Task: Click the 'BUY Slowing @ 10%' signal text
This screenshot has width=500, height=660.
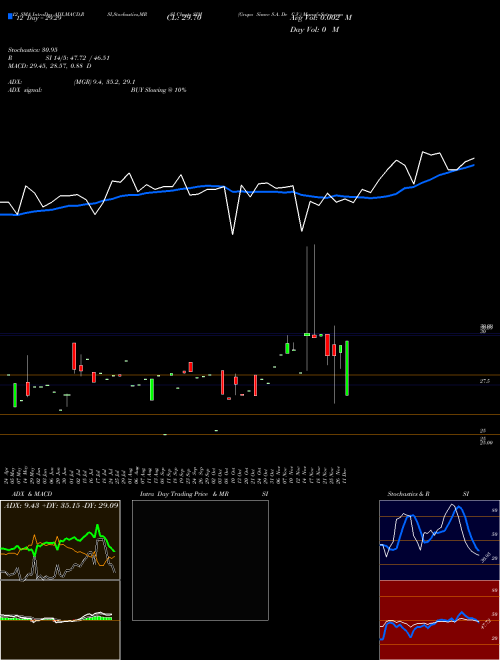Action: [158, 90]
